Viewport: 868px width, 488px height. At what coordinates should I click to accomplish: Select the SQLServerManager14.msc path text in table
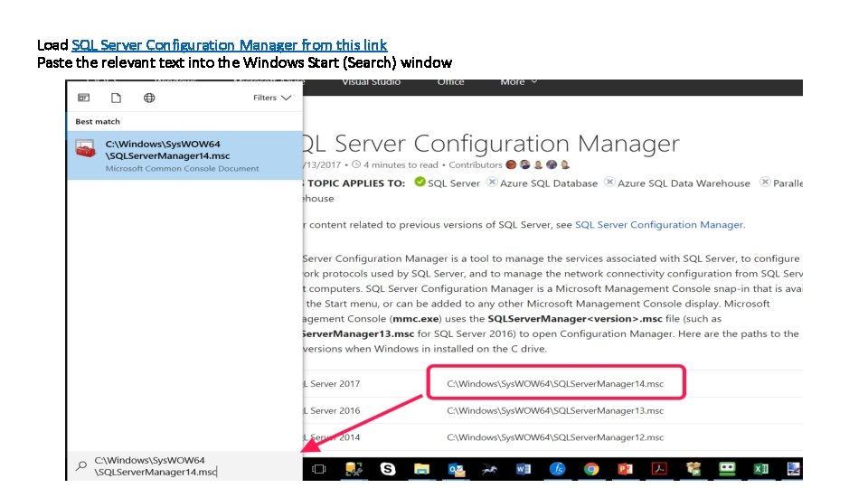point(555,383)
